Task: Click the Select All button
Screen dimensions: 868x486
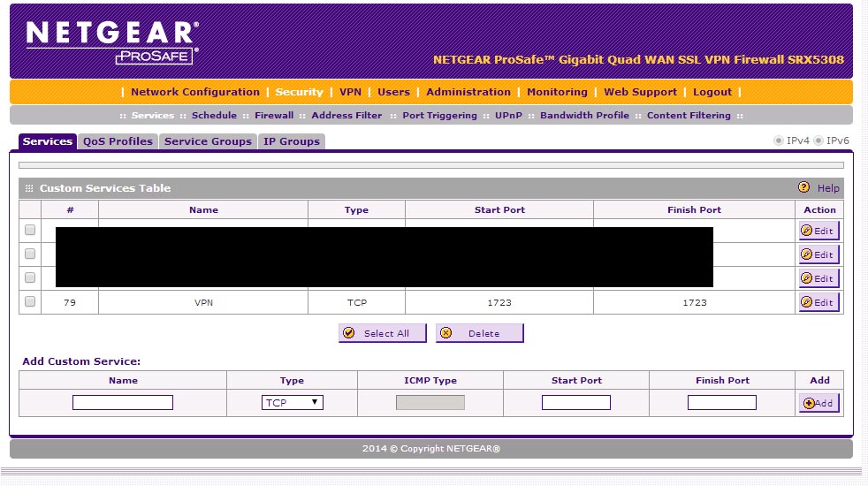Action: [x=383, y=333]
